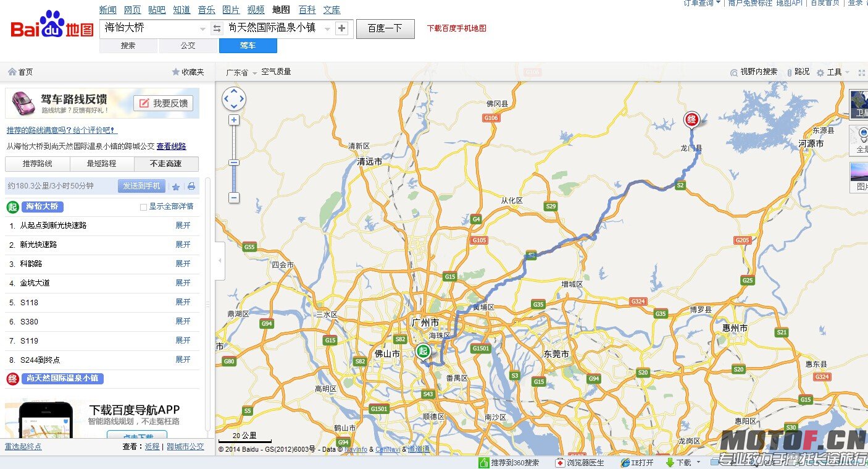Open the 文库 top navigation link

pos(332,10)
